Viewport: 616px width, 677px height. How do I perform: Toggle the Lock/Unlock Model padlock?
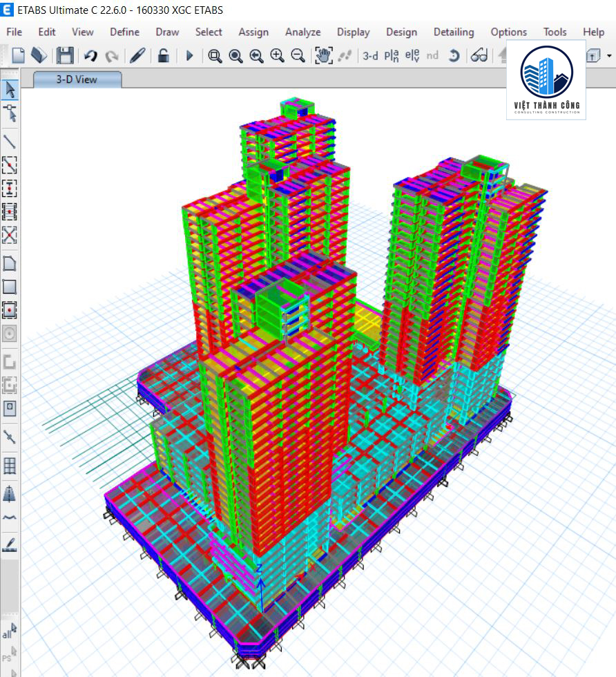point(163,56)
